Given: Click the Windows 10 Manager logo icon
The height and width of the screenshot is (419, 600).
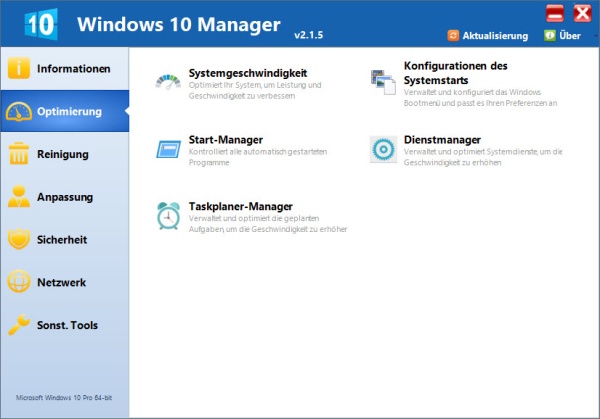Looking at the screenshot, I should point(41,24).
